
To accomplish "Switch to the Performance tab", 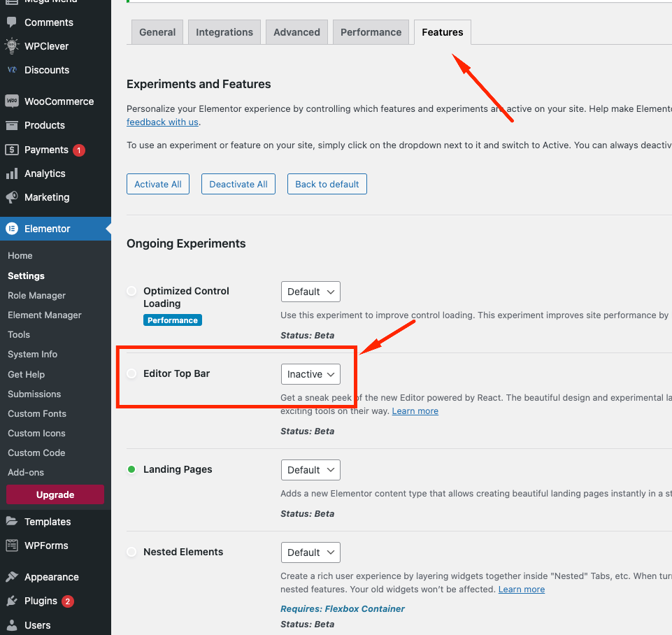I will [371, 32].
